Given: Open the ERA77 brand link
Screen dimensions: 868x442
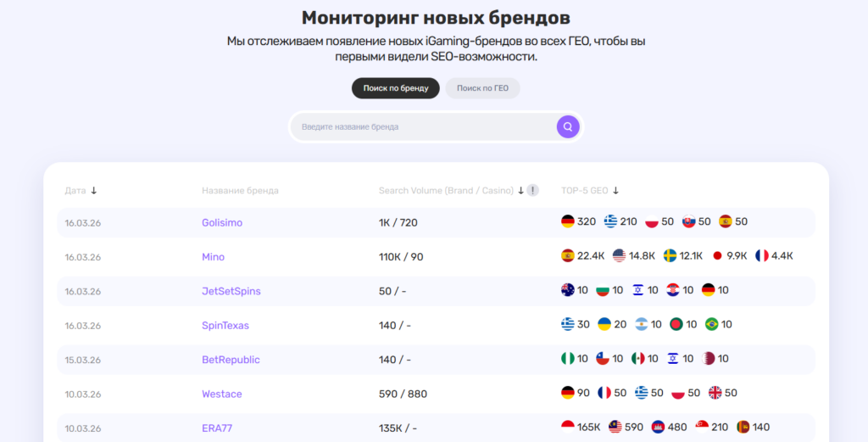Looking at the screenshot, I should [x=217, y=428].
